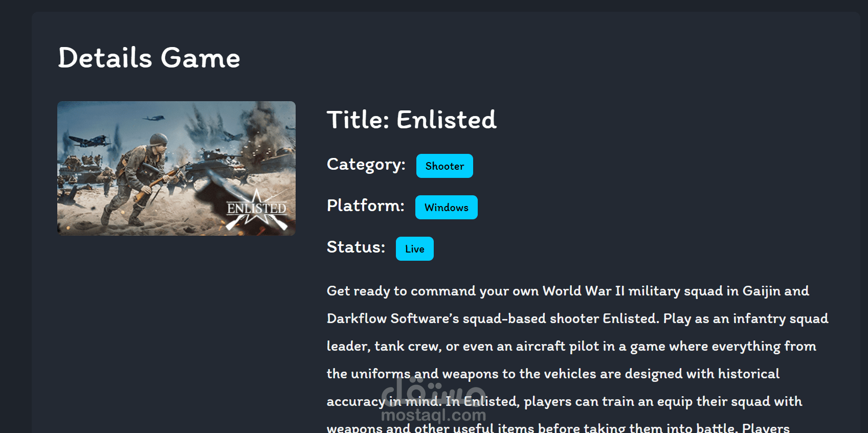The width and height of the screenshot is (868, 433).
Task: Click the description line starting 'Darkflow Software's'
Action: [577, 318]
